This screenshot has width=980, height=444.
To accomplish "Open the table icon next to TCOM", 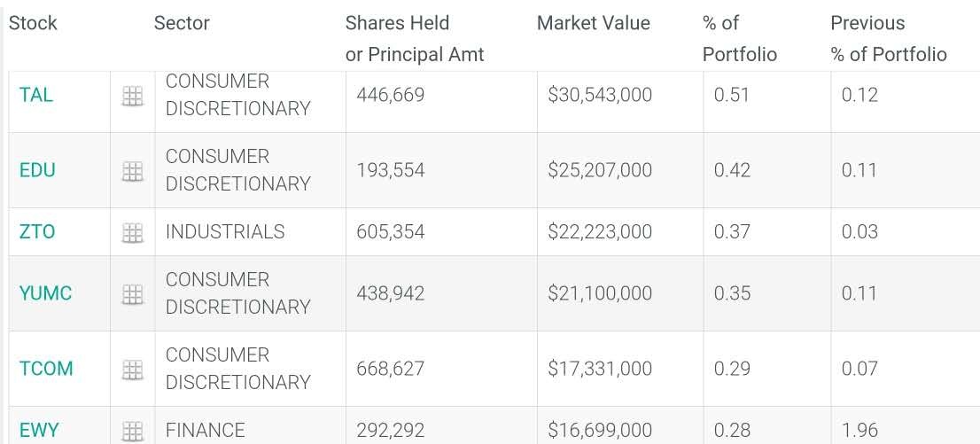I will pyautogui.click(x=132, y=370).
